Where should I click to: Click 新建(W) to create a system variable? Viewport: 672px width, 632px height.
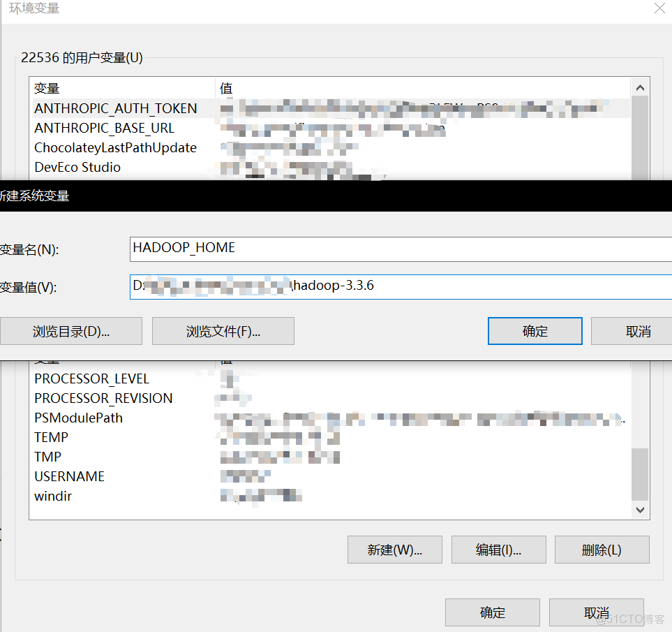coord(394,550)
